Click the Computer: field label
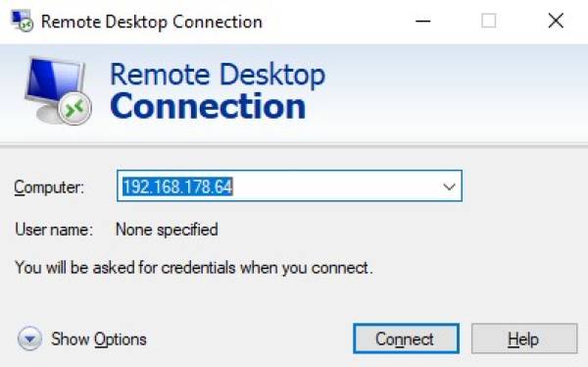Viewport: 588px width, 367px height. click(x=49, y=187)
